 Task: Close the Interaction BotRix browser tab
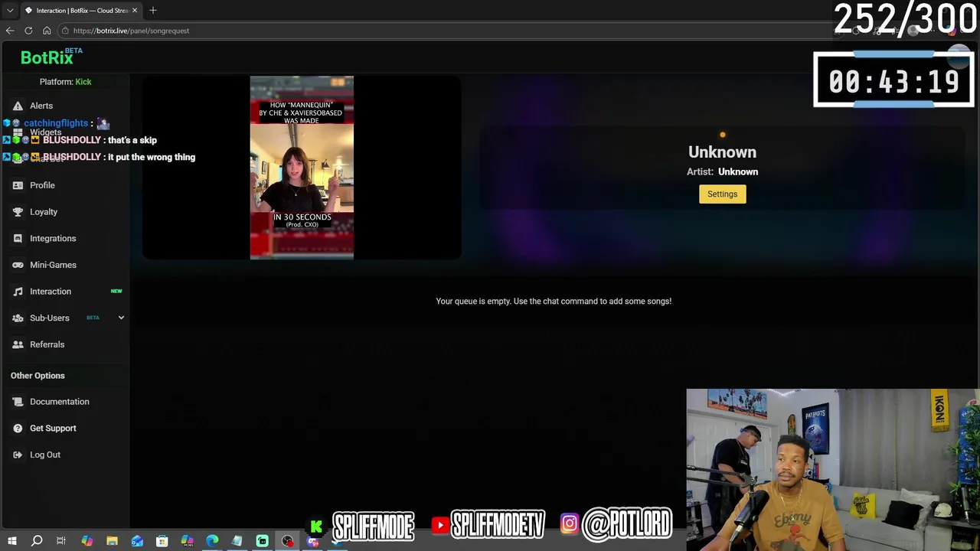(x=134, y=10)
